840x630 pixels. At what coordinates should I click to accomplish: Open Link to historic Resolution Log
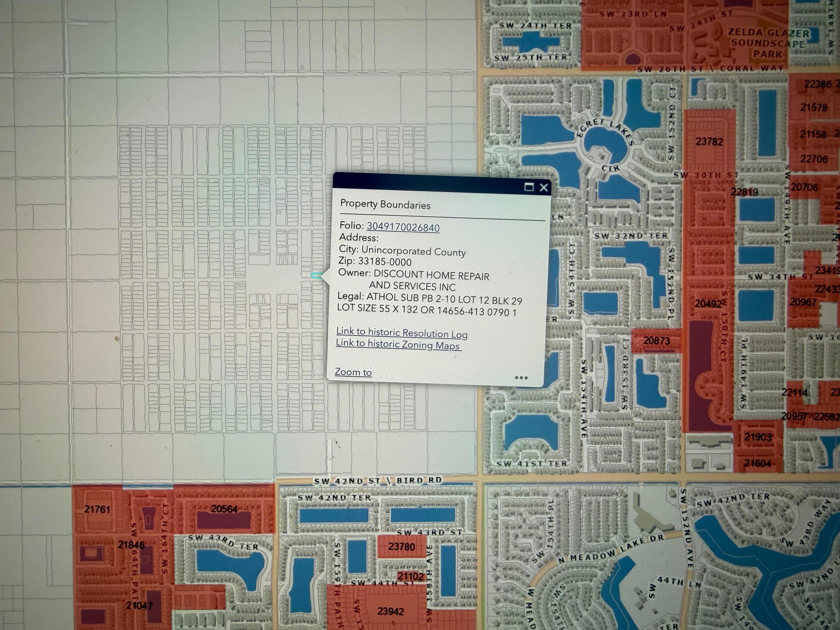click(x=402, y=333)
